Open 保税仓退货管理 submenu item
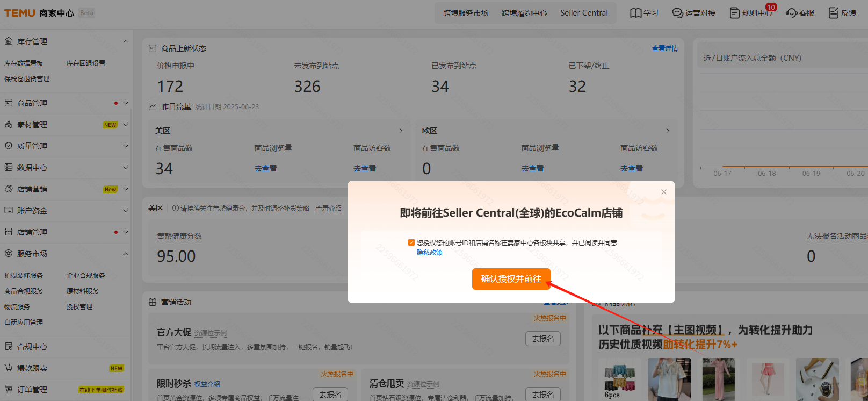868x401 pixels. [27, 78]
